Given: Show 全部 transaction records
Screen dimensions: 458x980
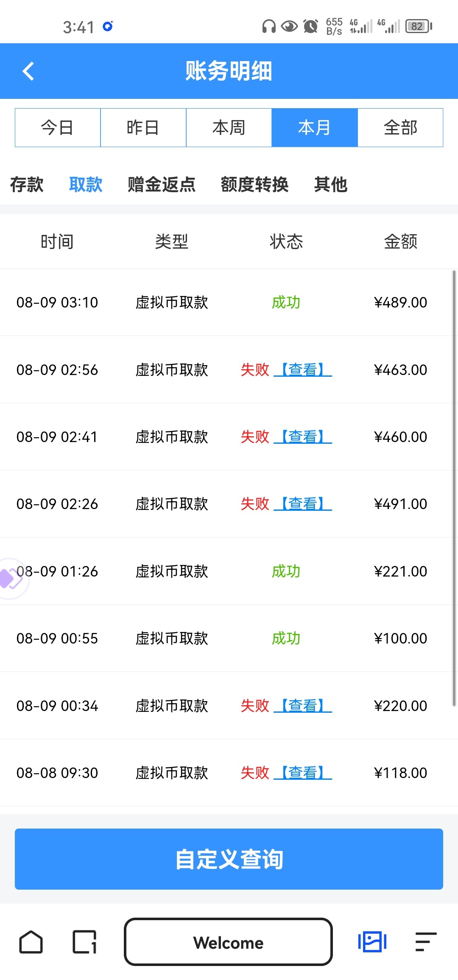Looking at the screenshot, I should (x=400, y=128).
